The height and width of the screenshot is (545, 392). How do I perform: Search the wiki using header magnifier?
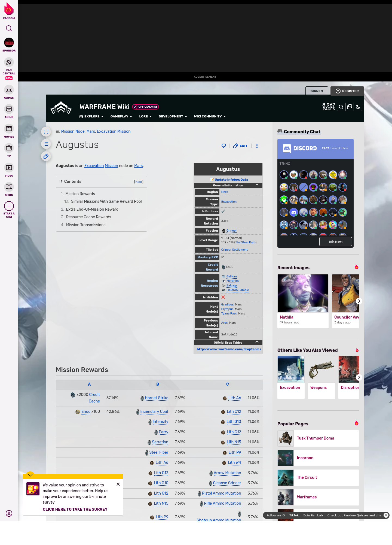pyautogui.click(x=341, y=107)
